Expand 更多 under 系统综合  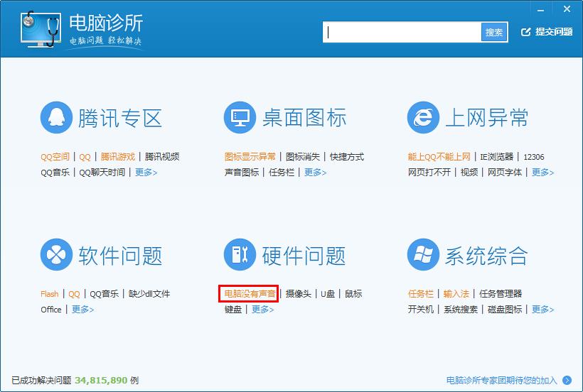coord(542,310)
